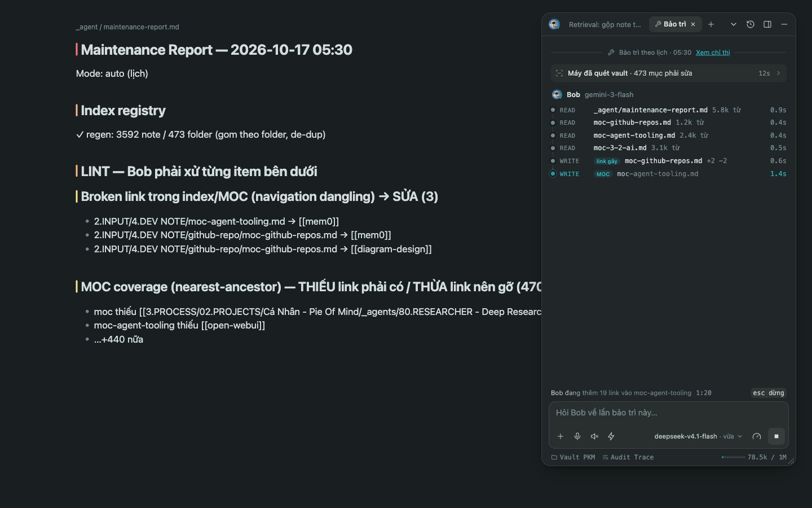
Task: Click Maintenance Report — 2026-10-17 05:30 title
Action: pyautogui.click(x=217, y=50)
